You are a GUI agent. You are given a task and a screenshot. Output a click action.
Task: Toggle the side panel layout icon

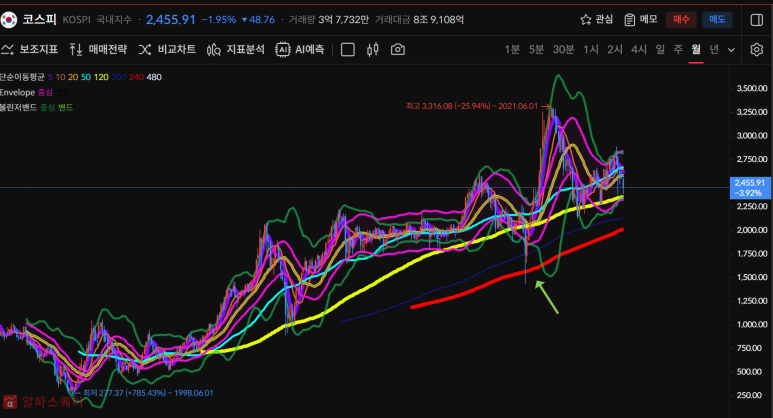click(x=756, y=20)
